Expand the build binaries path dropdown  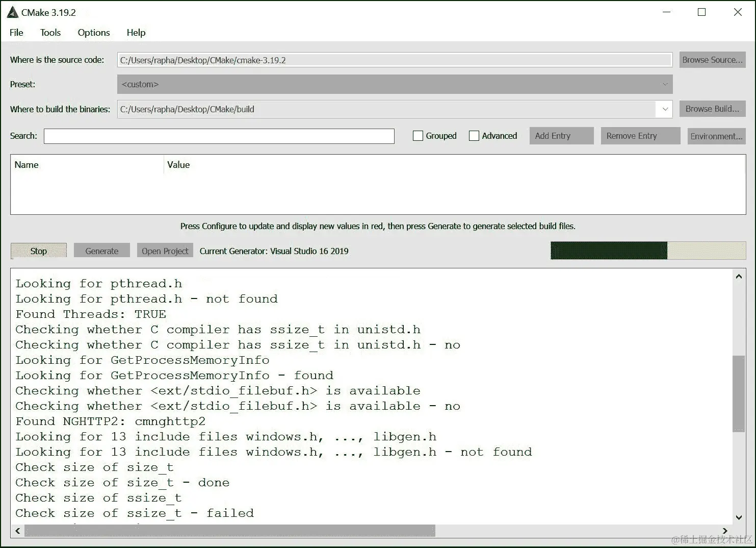tap(665, 109)
